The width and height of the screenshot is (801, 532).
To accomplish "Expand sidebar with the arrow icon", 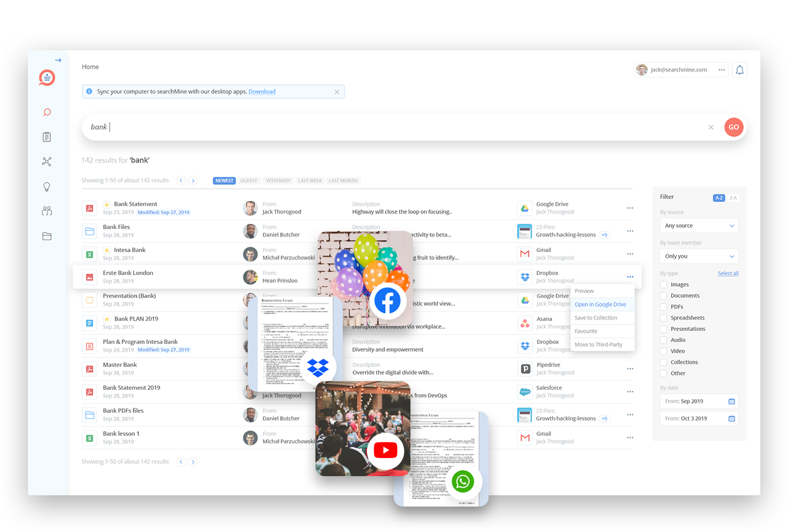I will [x=58, y=60].
